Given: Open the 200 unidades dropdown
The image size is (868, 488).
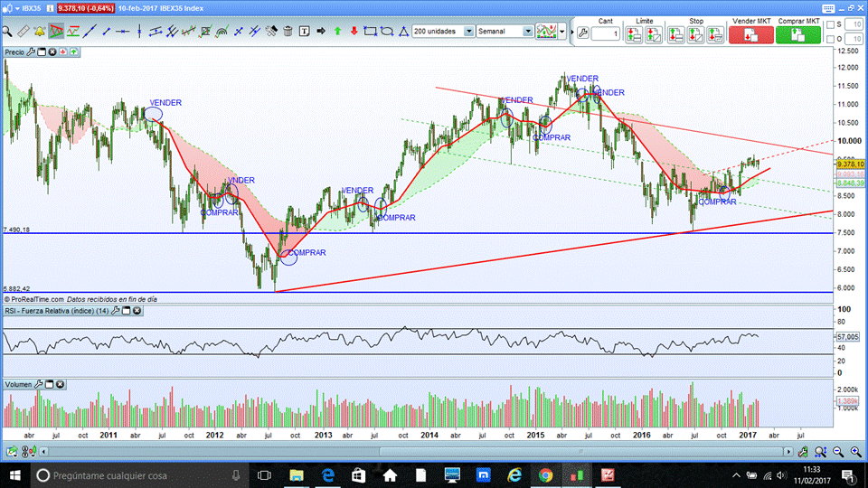Looking at the screenshot, I should (469, 31).
